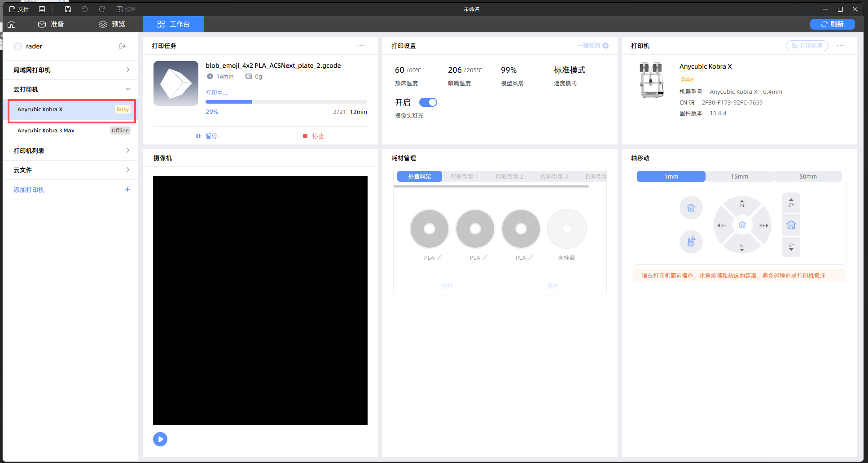Click the rader user avatar icon
The image size is (868, 463).
pyautogui.click(x=18, y=46)
